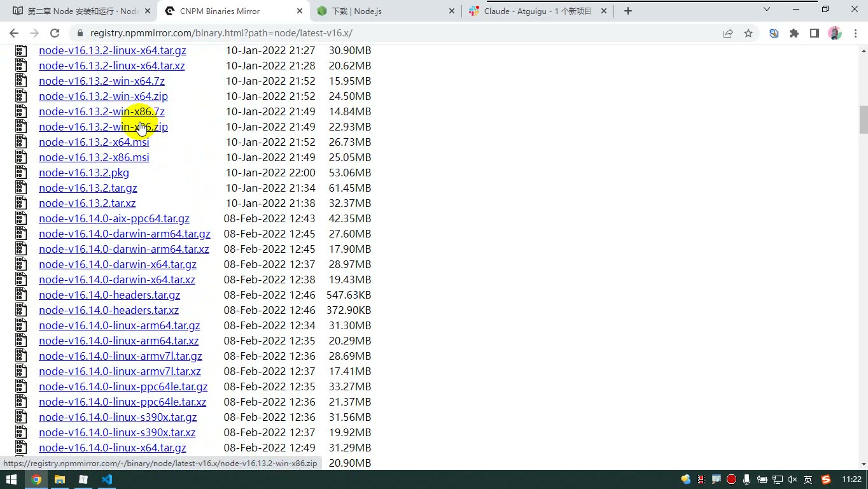Viewport: 868px width, 489px height.
Task: Download node-v16.13.2.tar.xz source
Action: (x=87, y=203)
